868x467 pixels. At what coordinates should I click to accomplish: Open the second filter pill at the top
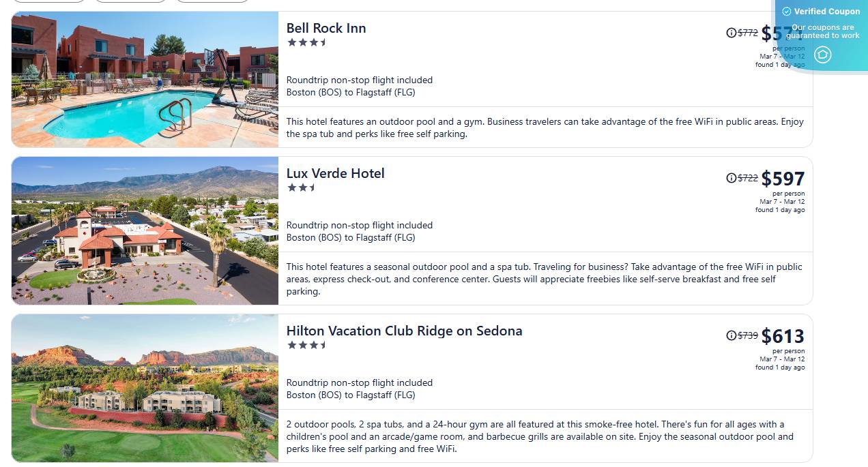pyautogui.click(x=130, y=1)
